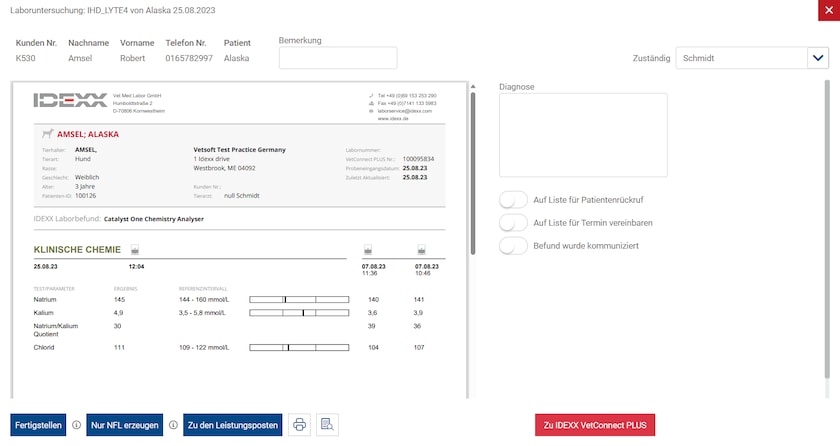840x446 pixels.
Task: Click the Vorname value Robert
Action: point(132,58)
